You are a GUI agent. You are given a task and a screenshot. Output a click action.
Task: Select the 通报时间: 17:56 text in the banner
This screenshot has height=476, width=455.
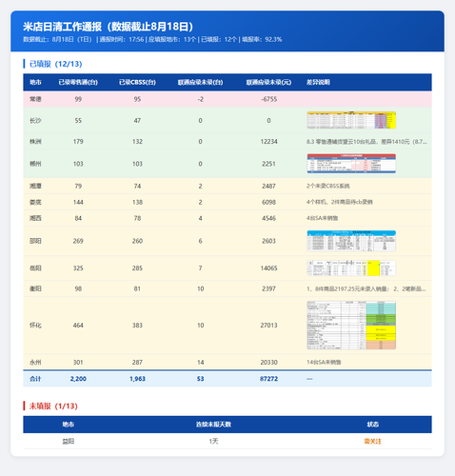[122, 39]
